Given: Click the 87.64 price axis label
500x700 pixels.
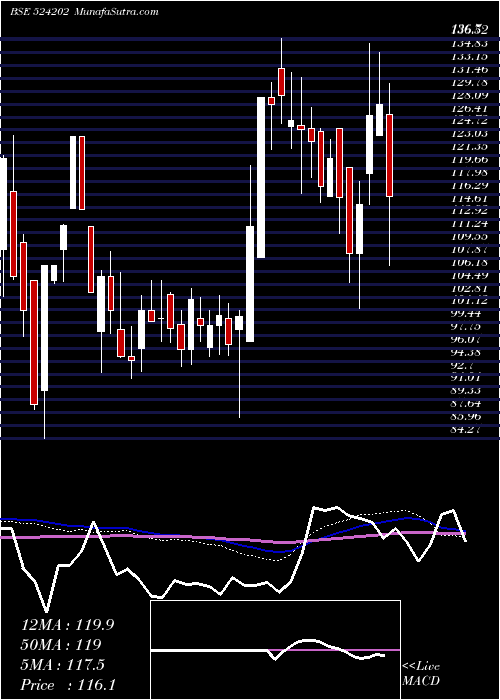Looking at the screenshot, I should point(466,404).
